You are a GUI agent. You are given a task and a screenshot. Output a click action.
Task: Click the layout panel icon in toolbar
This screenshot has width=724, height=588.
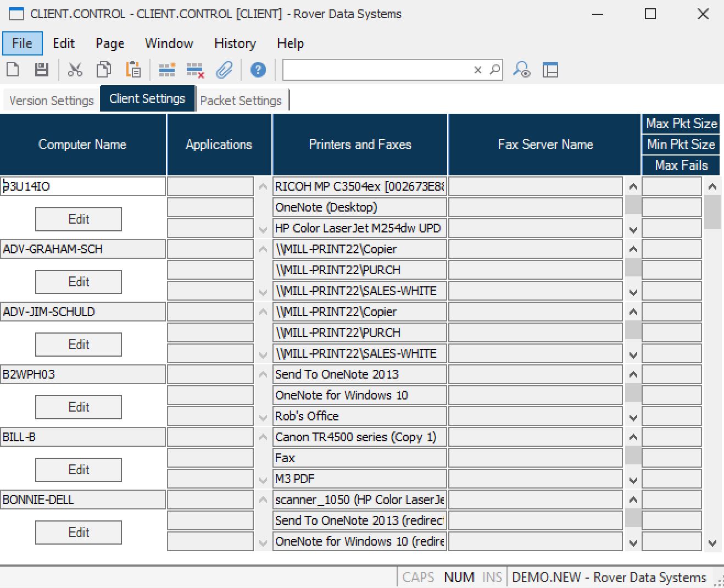tap(550, 70)
